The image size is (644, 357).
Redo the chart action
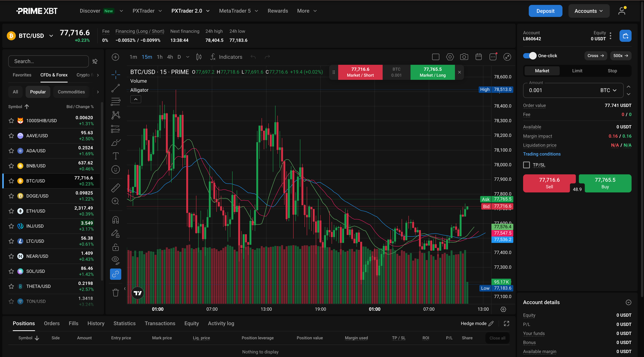[x=267, y=57]
